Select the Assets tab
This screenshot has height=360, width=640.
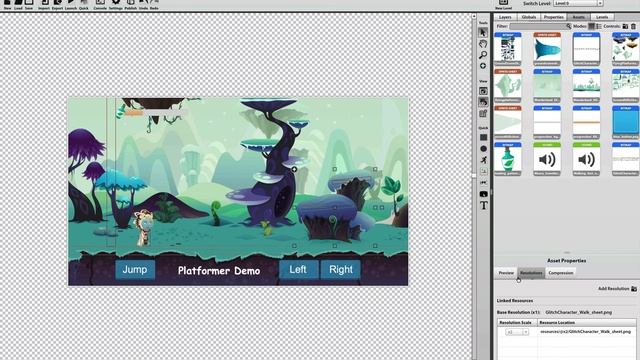(x=578, y=17)
